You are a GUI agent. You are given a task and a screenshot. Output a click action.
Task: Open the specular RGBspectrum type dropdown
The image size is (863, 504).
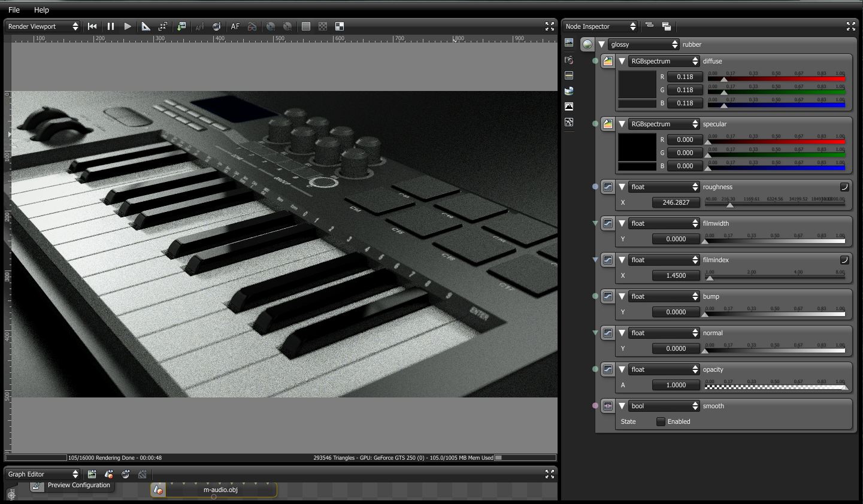tap(664, 124)
